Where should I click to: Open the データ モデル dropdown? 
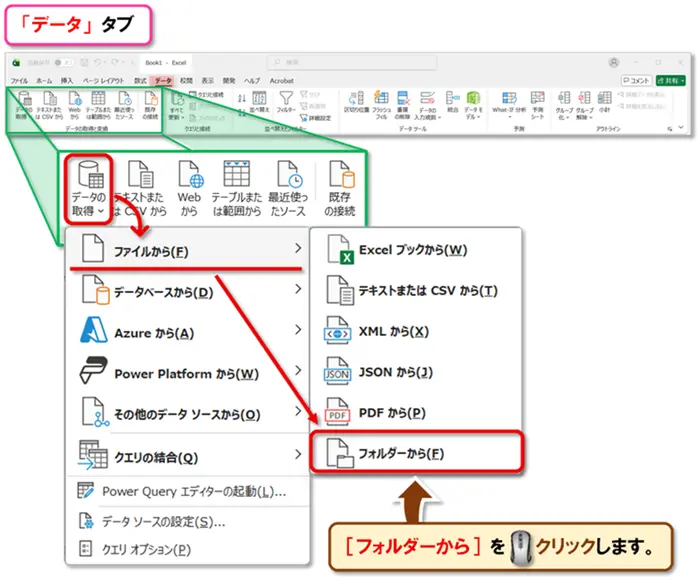473,105
